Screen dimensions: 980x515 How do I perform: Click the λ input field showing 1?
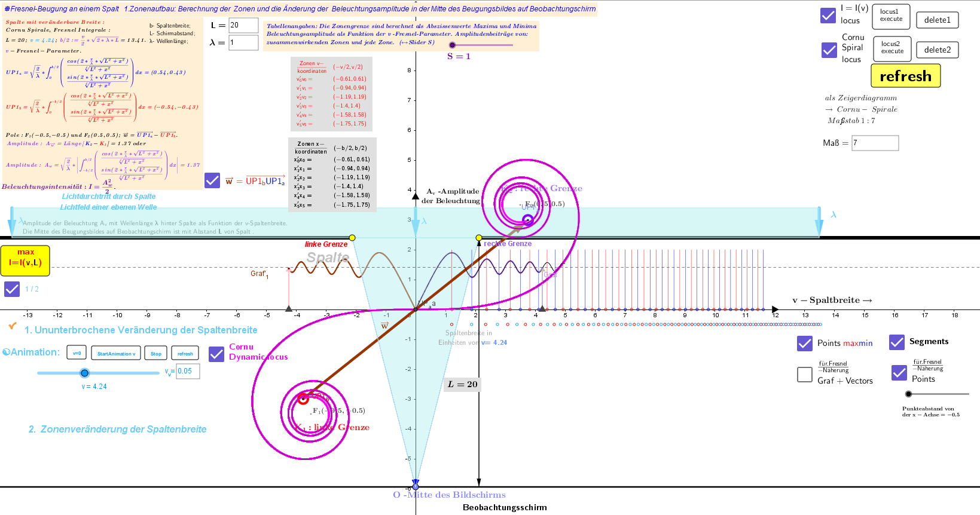click(x=243, y=42)
